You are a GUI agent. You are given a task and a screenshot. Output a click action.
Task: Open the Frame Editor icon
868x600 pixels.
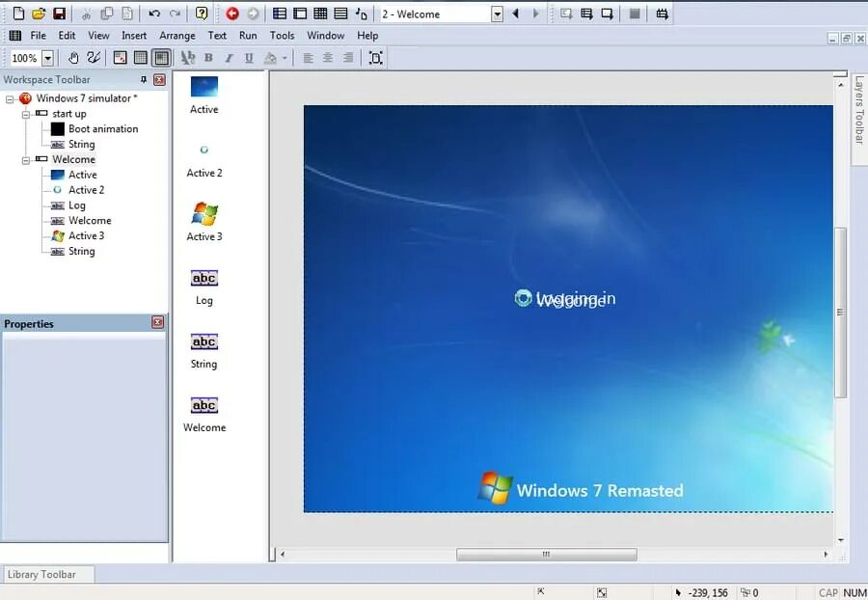point(300,14)
